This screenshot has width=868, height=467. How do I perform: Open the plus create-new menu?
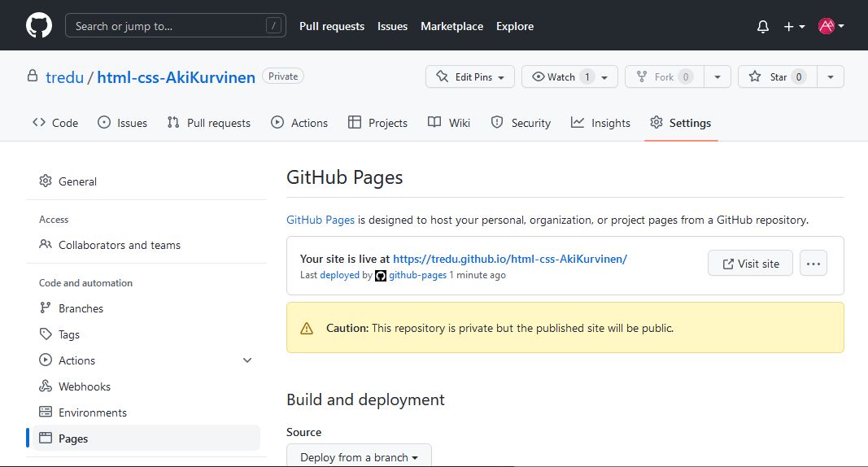coord(793,27)
